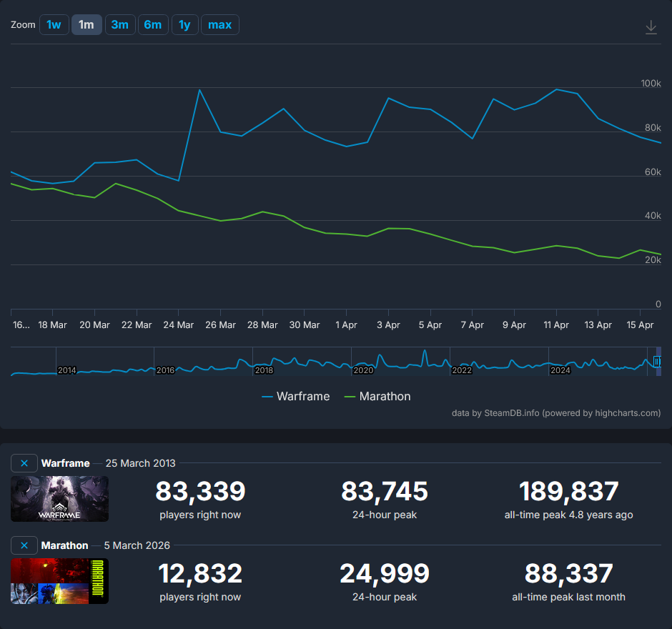This screenshot has height=629, width=672.
Task: Set zoom to 1w
Action: click(x=54, y=25)
